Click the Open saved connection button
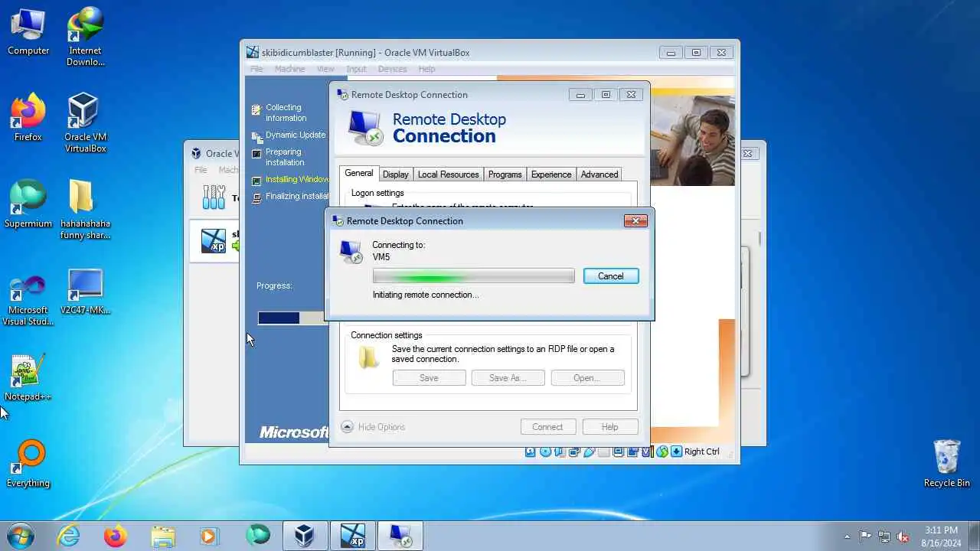980x551 pixels. 587,378
